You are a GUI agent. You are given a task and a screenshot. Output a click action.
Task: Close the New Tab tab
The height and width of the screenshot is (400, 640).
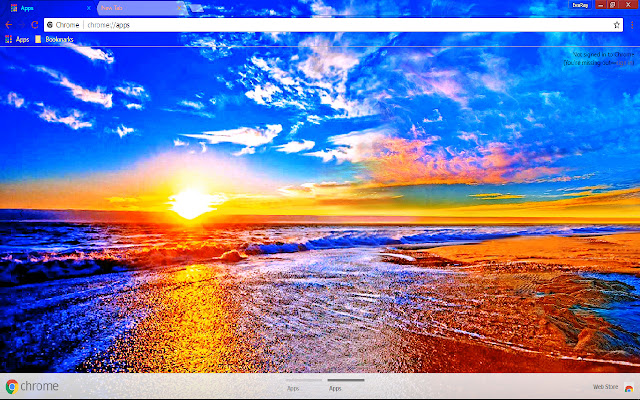(x=179, y=8)
